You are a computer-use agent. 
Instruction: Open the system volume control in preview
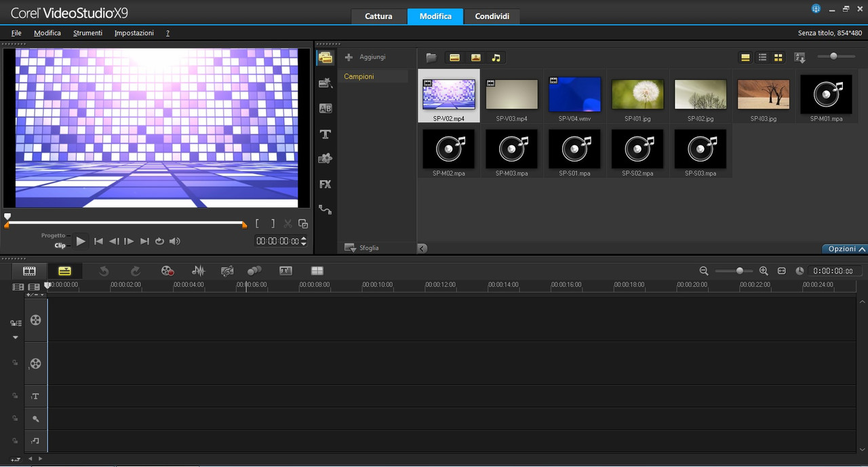175,241
